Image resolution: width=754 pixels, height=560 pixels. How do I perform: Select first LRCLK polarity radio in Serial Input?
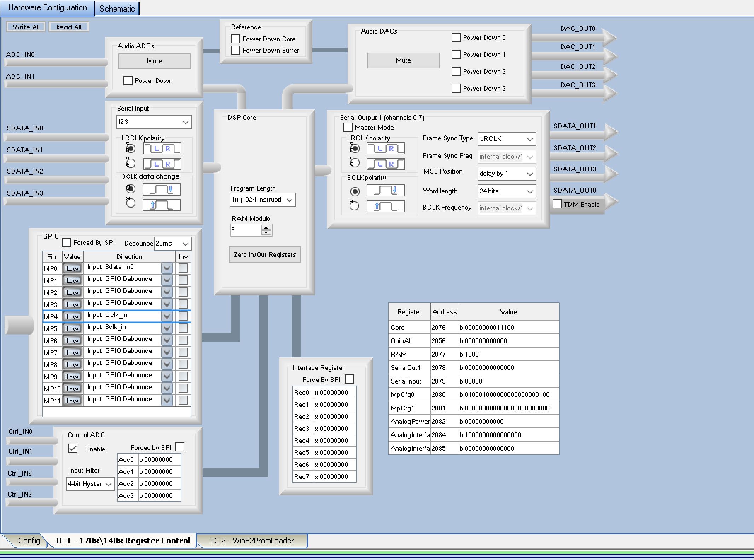pos(130,148)
